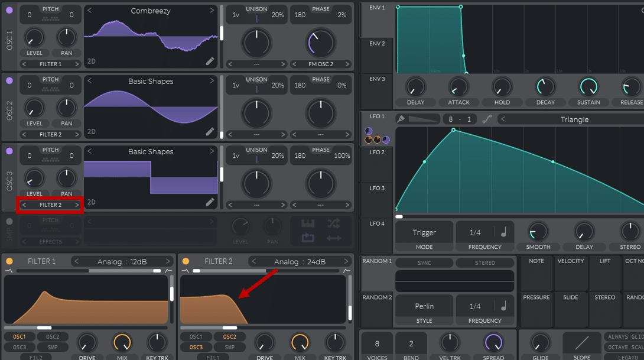Viewport: 644px width, 360px height.
Task: Click OSC 1 phase FM knob
Action: click(x=320, y=43)
